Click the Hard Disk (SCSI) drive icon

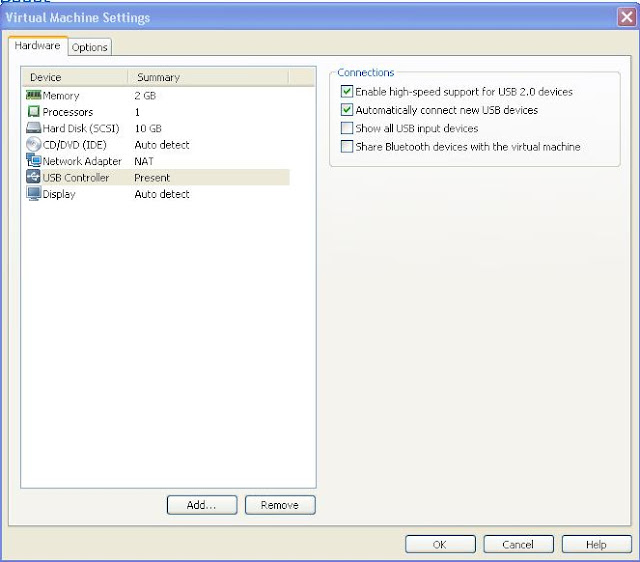[33, 128]
